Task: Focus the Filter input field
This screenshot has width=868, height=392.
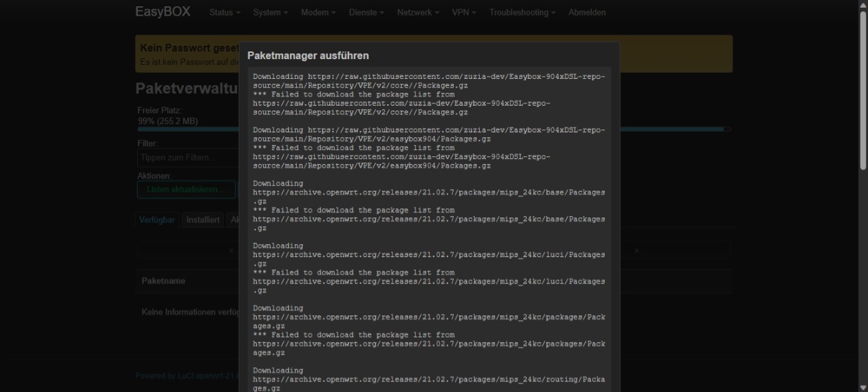Action: coord(188,158)
